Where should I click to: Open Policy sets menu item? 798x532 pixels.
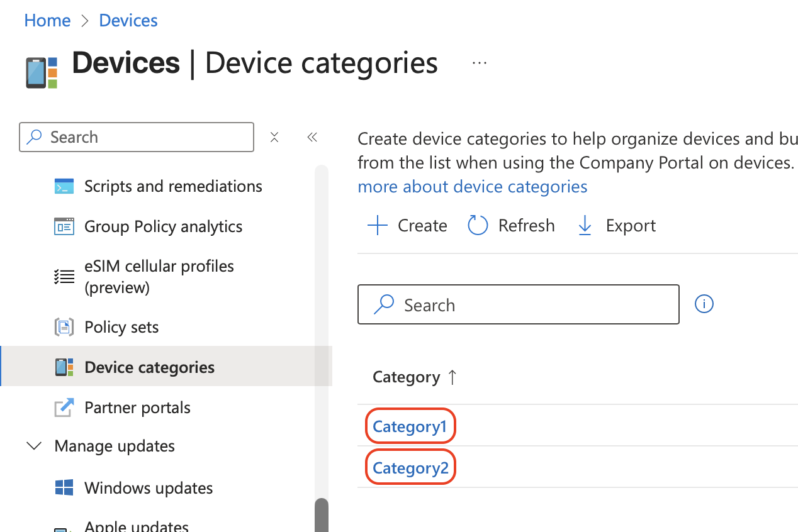pos(121,328)
